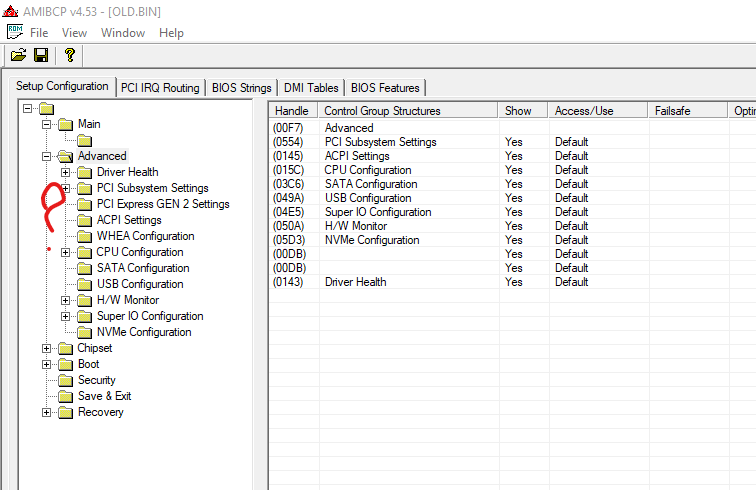This screenshot has height=490, width=756.
Task: Select the unnamed subfolder under Main
Action: coord(84,140)
